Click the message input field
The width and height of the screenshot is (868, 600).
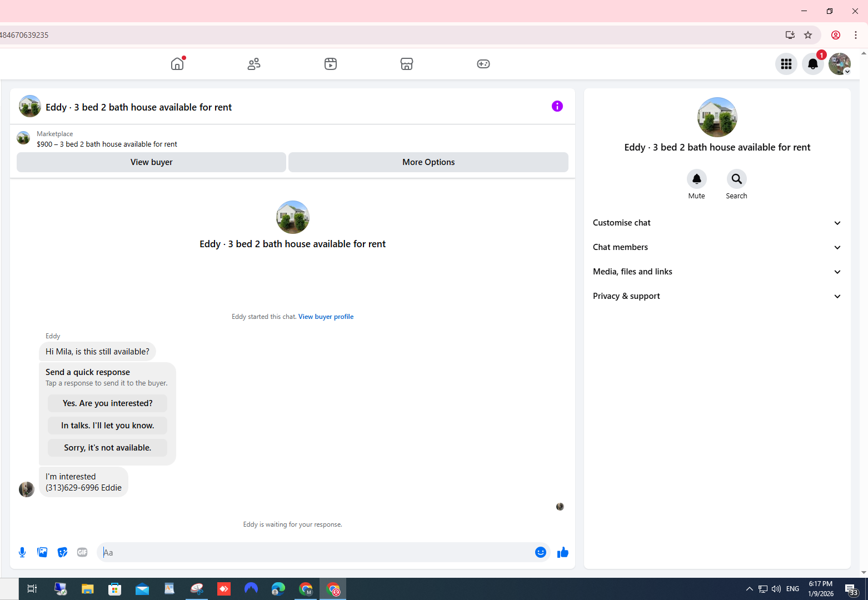pos(317,552)
